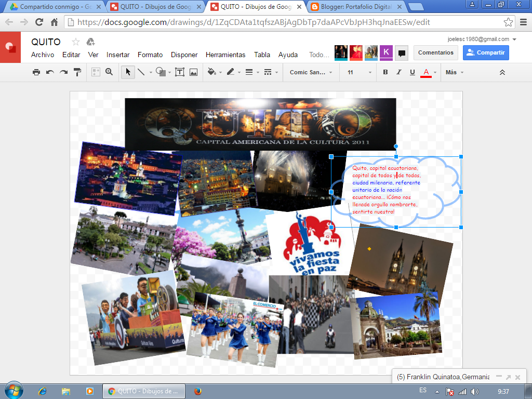Toggle italic formatting
The image size is (532, 399).
[x=398, y=72]
